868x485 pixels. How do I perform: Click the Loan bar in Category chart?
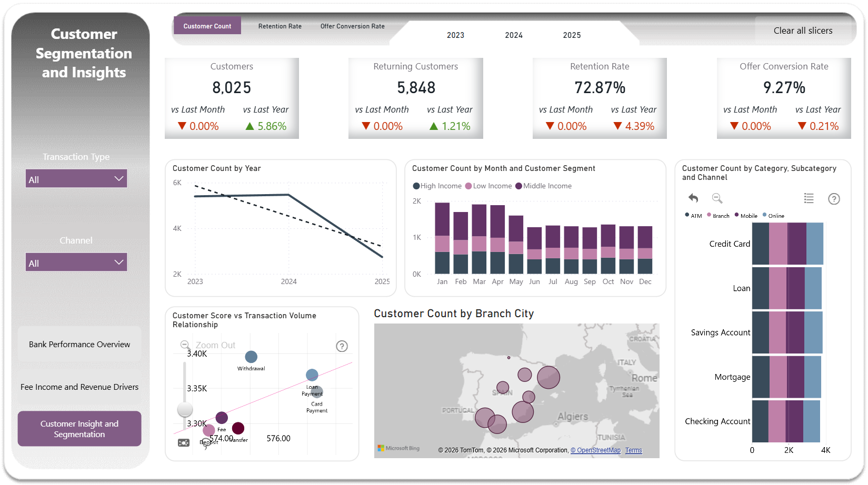pyautogui.click(x=787, y=288)
